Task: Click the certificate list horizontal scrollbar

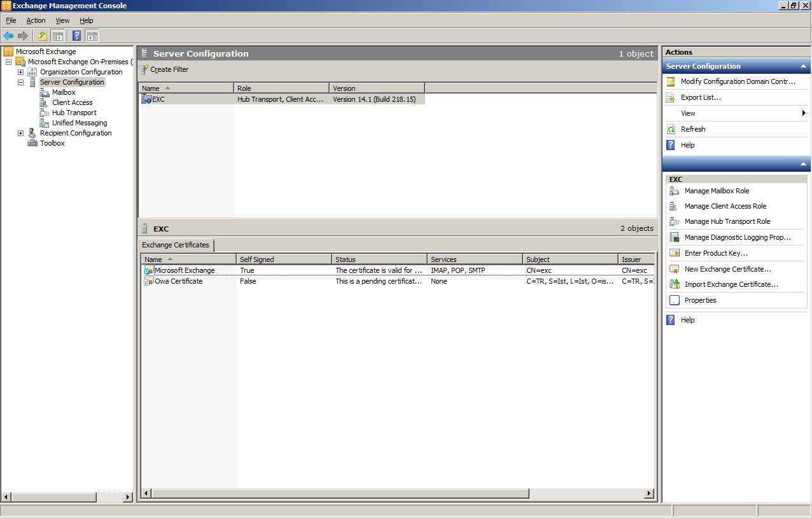Action: (340, 494)
